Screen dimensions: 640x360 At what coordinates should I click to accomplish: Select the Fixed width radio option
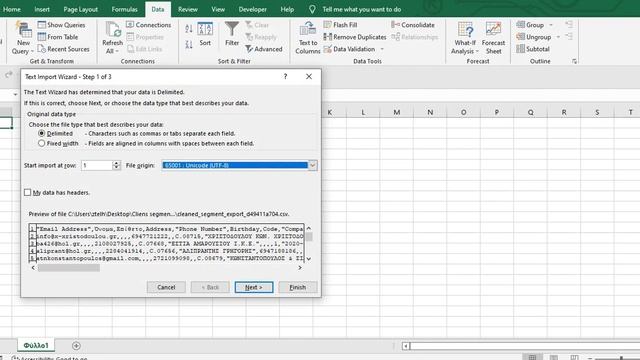(42, 143)
